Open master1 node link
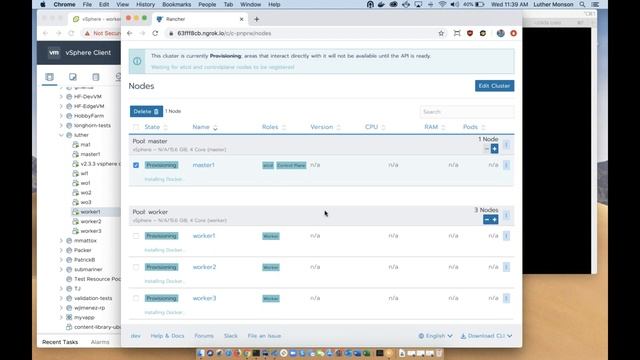Screen dimensions: 640x360 (203, 165)
